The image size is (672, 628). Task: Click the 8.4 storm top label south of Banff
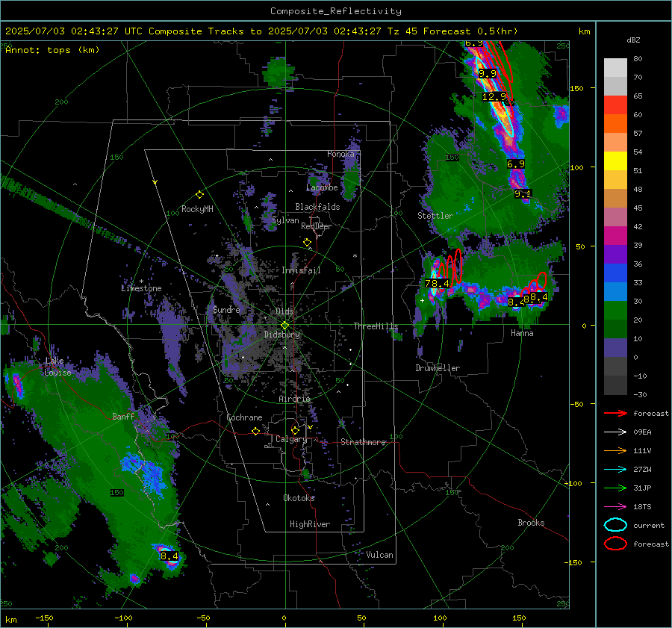tap(169, 556)
